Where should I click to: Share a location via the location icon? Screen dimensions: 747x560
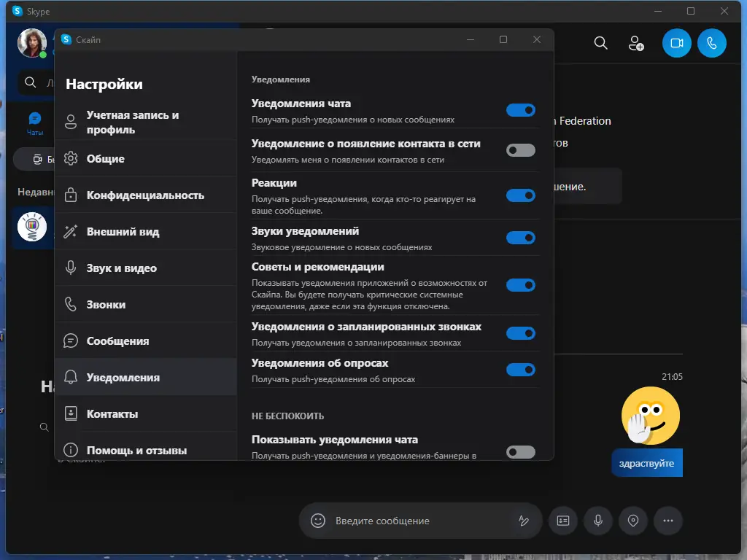[632, 521]
